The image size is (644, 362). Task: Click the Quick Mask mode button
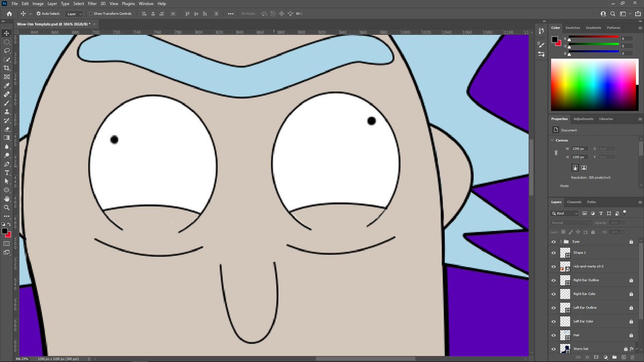point(7,243)
